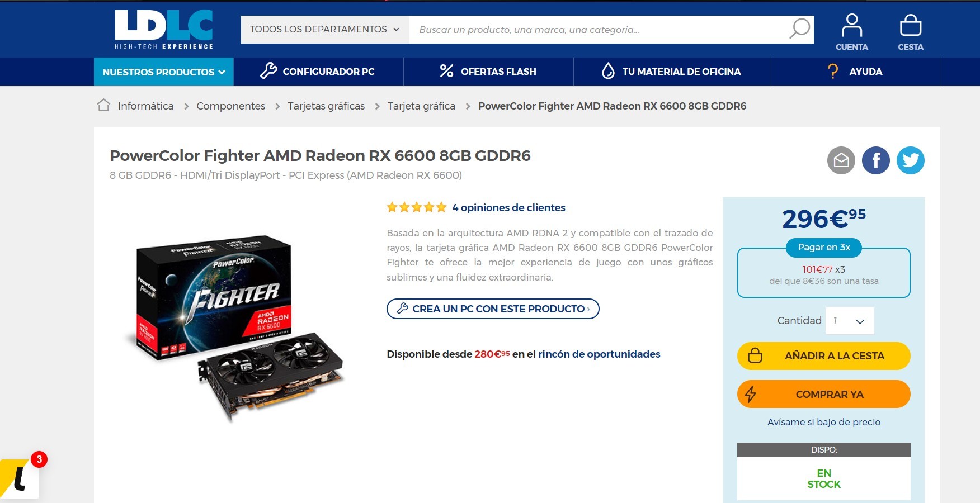980x503 pixels.
Task: Click Crea un PC con este producto
Action: [x=492, y=309]
